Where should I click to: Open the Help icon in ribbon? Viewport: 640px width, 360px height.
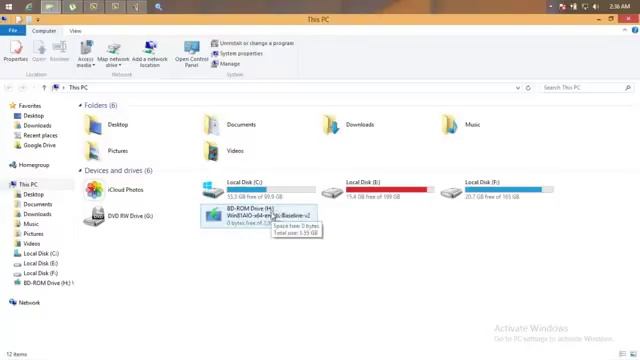pos(635,30)
